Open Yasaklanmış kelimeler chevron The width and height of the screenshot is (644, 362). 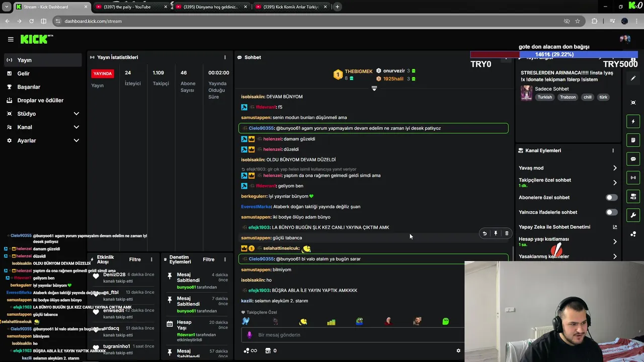pyautogui.click(x=614, y=256)
